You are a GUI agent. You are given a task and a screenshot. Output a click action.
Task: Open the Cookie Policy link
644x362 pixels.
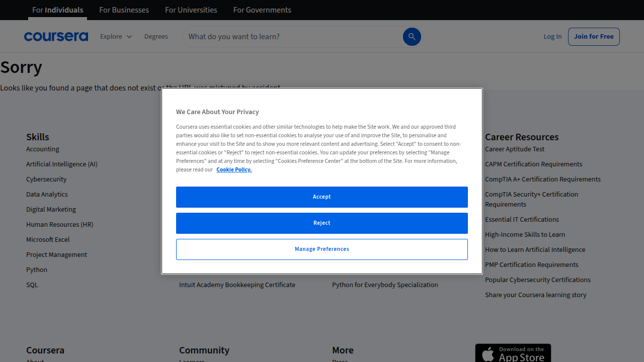(234, 170)
